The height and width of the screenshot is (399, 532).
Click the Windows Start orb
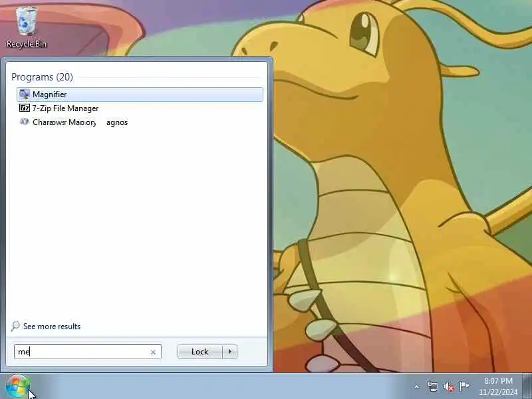[x=17, y=387]
